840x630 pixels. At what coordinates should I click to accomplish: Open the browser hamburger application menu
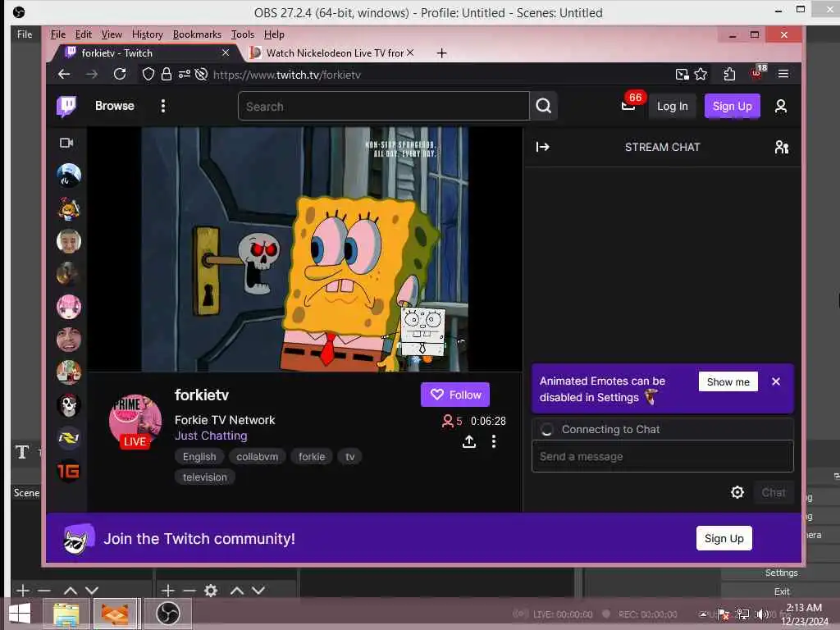pos(783,74)
